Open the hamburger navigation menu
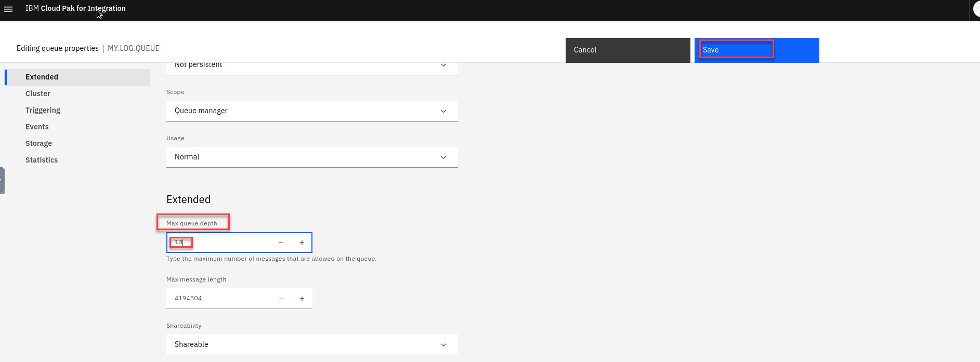This screenshot has width=980, height=362. pyautogui.click(x=8, y=9)
